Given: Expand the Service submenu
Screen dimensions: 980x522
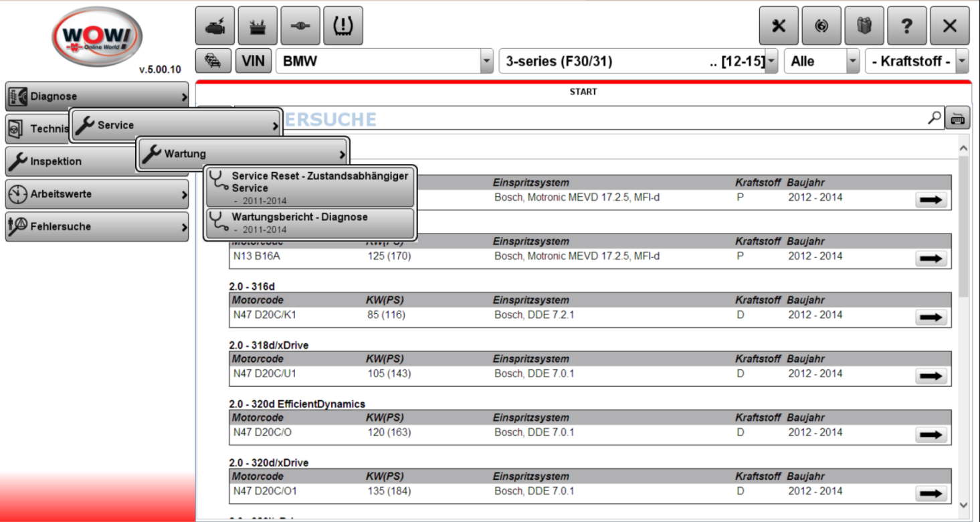Looking at the screenshot, I should pos(177,125).
